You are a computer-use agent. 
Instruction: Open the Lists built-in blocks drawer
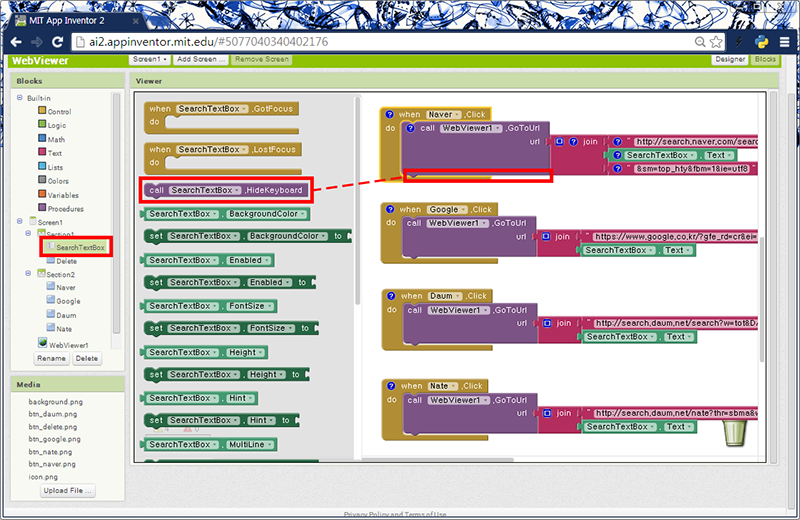(51, 167)
